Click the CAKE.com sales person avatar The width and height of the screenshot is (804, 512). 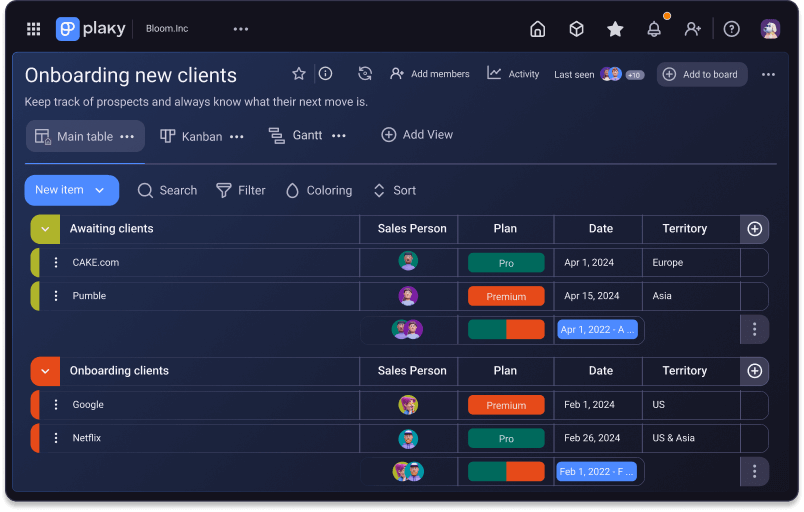coord(408,261)
